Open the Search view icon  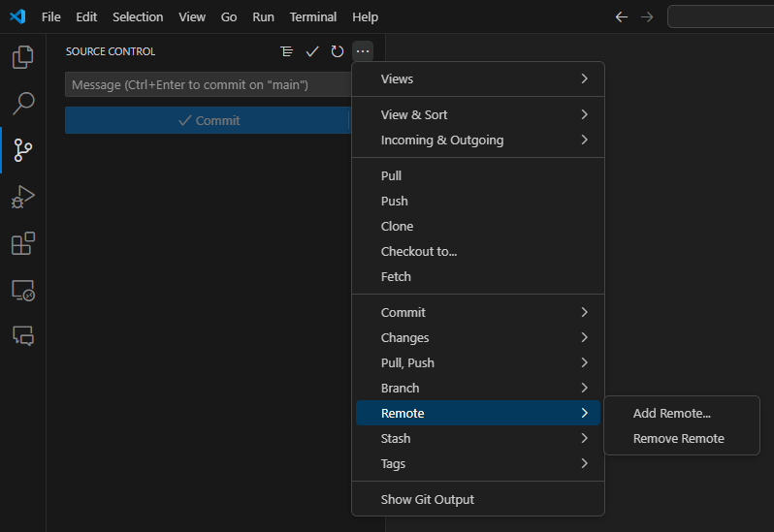click(22, 103)
